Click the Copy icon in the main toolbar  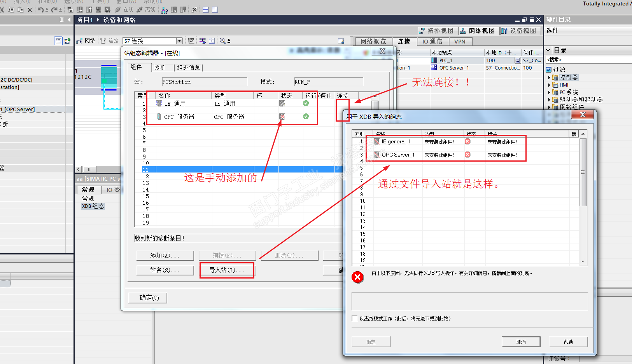11,10
